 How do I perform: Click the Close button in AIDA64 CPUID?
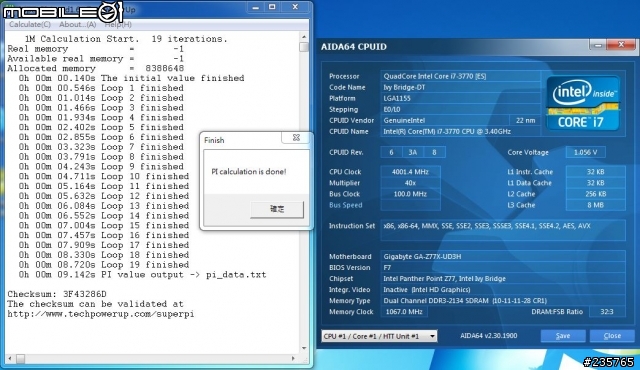tap(612, 336)
